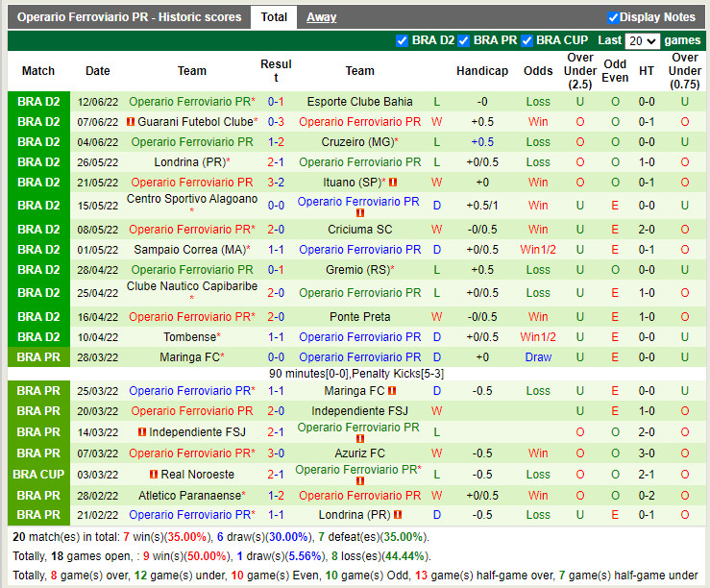The height and width of the screenshot is (588, 710).
Task: Click red card icon beside Real Noroeste
Action: coord(154,475)
